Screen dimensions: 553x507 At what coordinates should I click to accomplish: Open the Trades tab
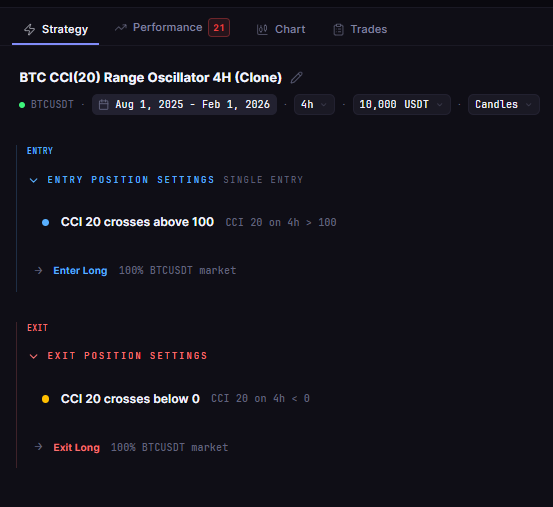point(360,29)
